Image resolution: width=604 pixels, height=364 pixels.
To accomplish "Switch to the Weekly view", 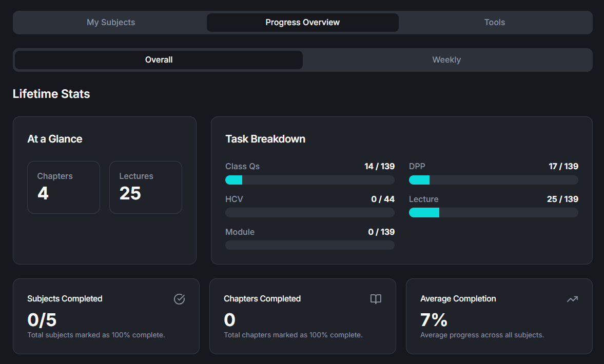I will 446,60.
